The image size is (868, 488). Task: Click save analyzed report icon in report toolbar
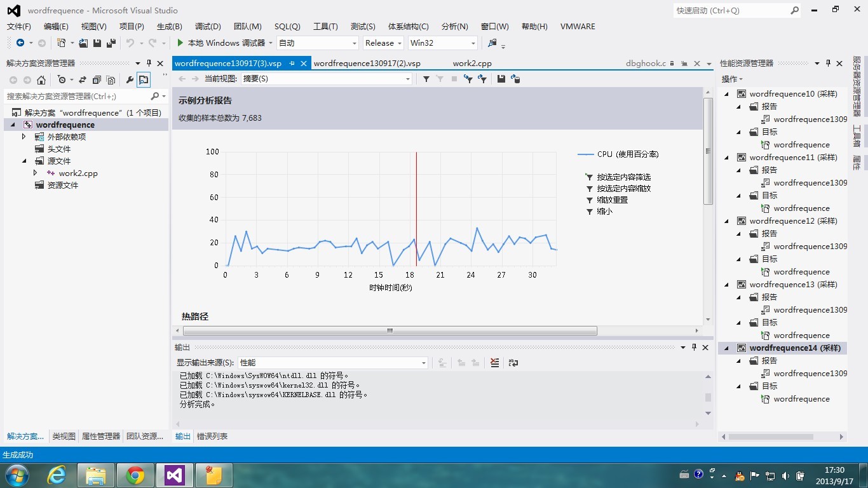pos(501,79)
